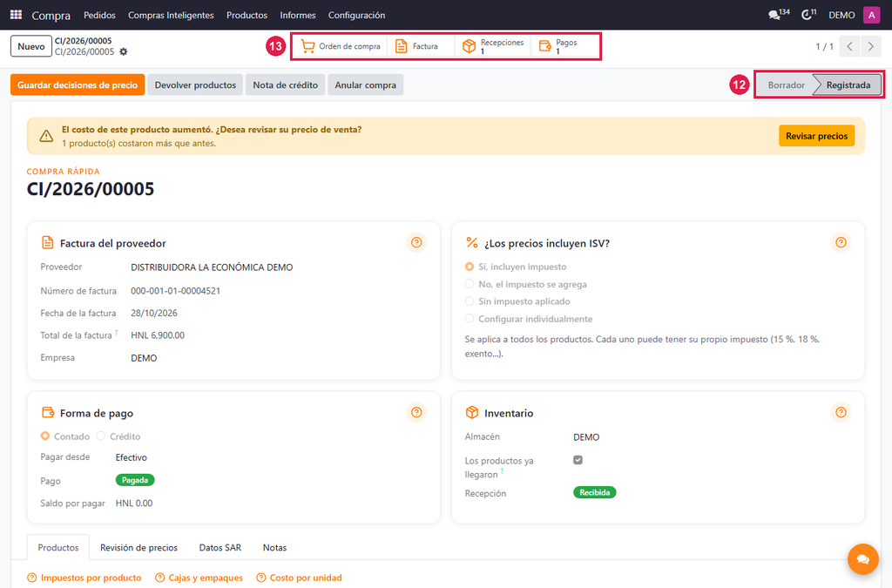Click the Recibida status badge

click(594, 492)
